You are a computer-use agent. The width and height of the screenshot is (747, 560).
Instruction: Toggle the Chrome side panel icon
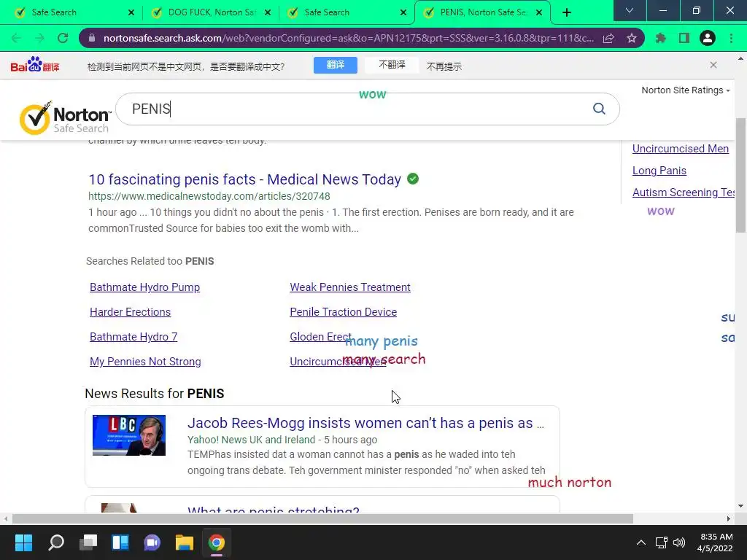point(684,38)
